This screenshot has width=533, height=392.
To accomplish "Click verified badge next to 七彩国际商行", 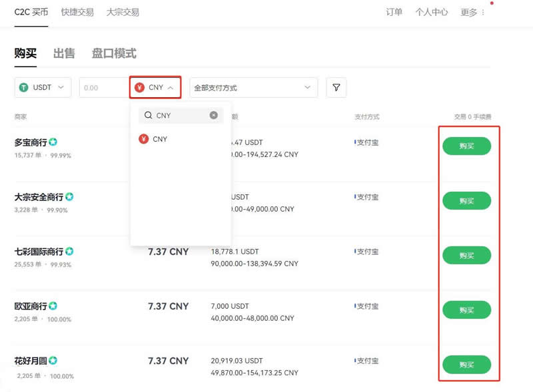I will [x=69, y=252].
